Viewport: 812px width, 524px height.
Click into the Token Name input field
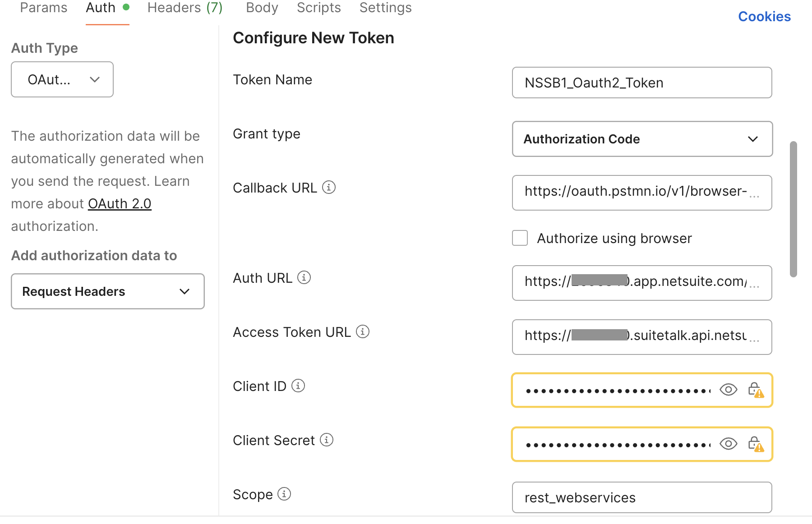[x=641, y=83]
